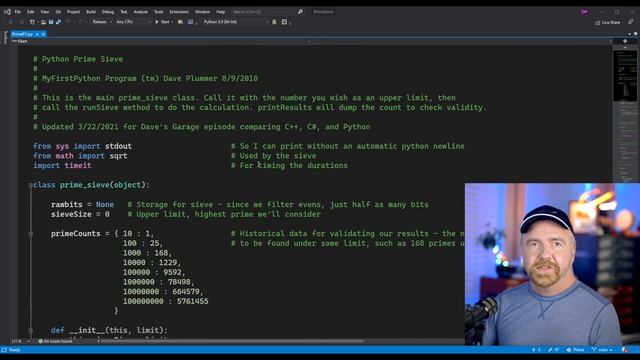Screen dimensions: 640x360
Task: Click the '100000000 : 5761455' dictionary entry
Action: [x=166, y=302]
